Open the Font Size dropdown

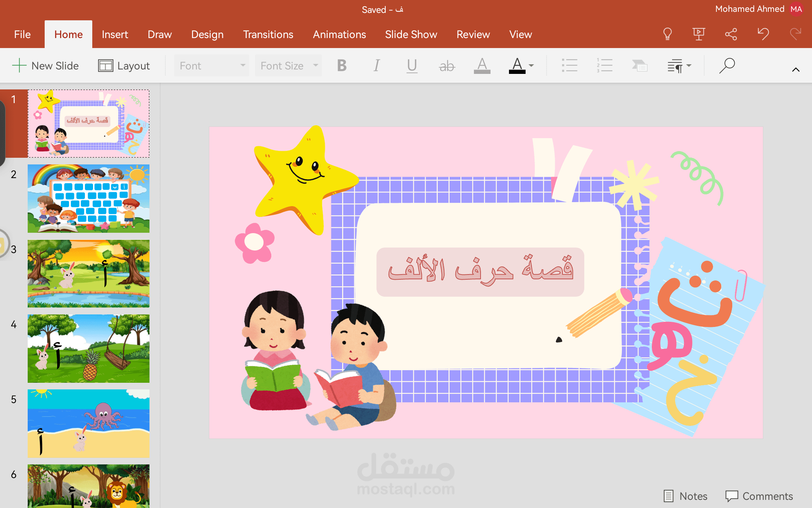(288, 66)
